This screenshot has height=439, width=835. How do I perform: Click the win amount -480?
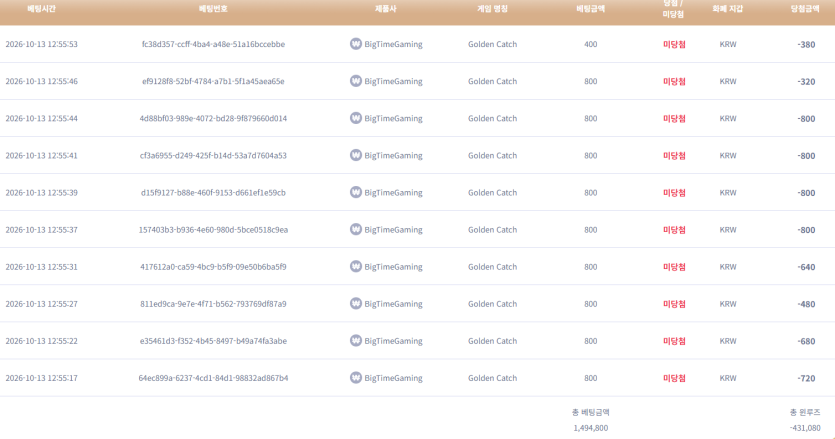click(806, 305)
